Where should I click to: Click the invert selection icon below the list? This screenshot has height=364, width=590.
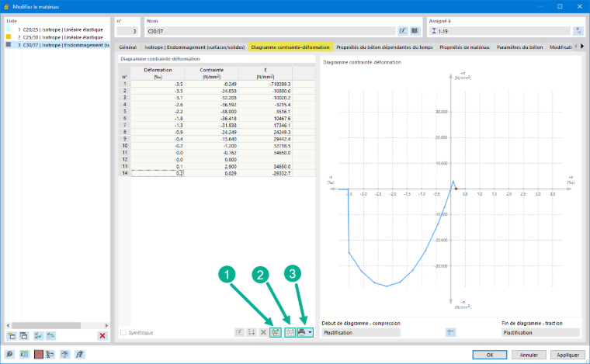tap(50, 336)
